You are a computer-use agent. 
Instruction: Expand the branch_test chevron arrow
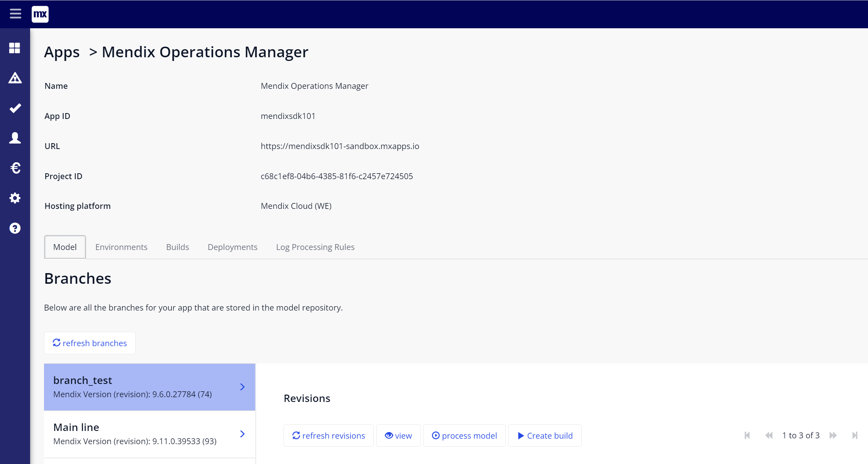click(x=242, y=387)
